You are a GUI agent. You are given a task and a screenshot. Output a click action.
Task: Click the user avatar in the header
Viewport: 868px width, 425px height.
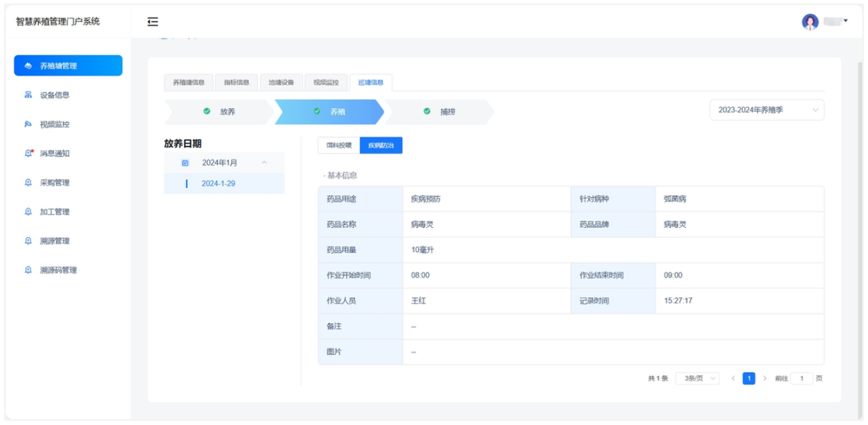tap(809, 21)
